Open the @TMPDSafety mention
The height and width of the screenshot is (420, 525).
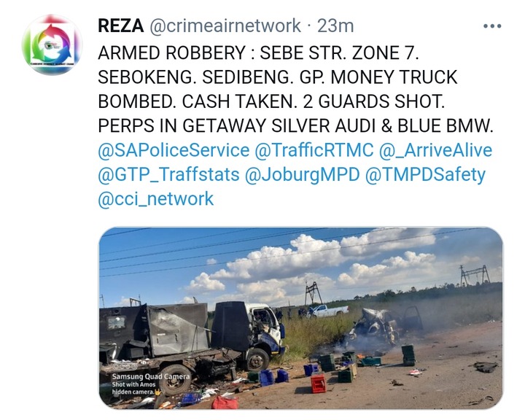425,174
